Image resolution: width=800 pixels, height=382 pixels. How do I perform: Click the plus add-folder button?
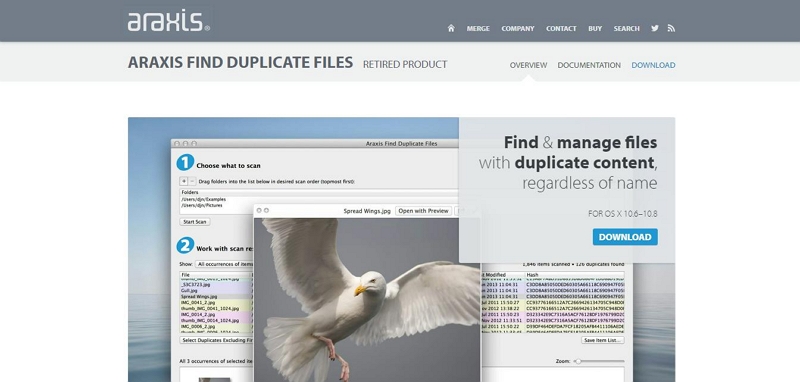[x=184, y=181]
